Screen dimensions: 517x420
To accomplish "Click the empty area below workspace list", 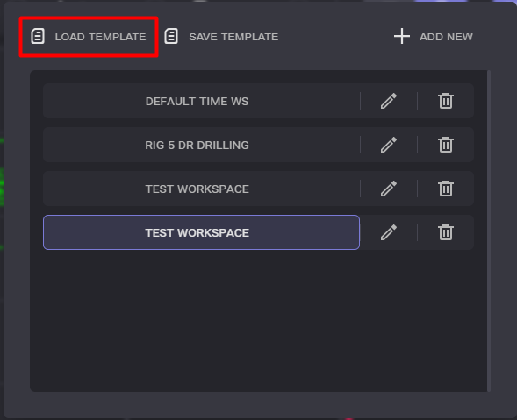I will coord(258,319).
